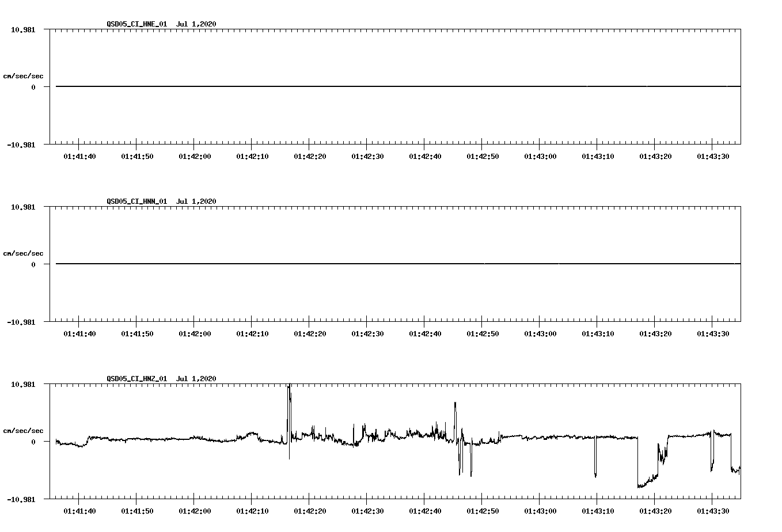Screen dimensions: 782x532
Task: Click the HNZ plot zero axis label
Action: 33,442
